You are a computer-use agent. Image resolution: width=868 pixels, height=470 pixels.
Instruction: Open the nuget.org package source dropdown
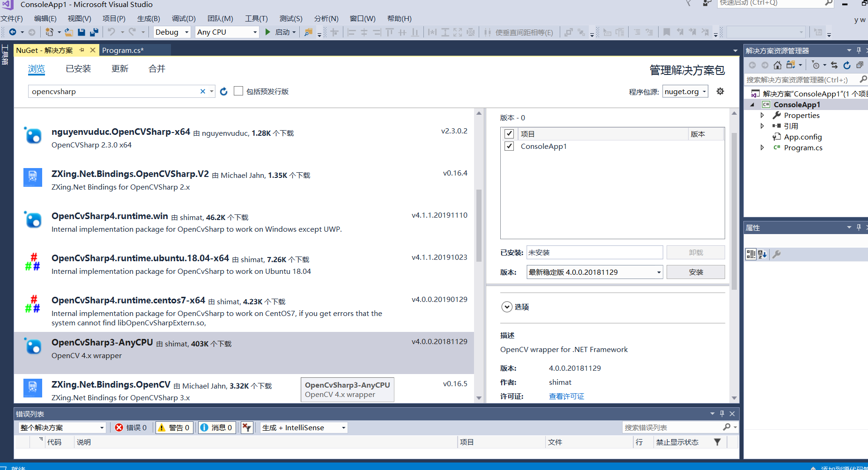coord(685,91)
